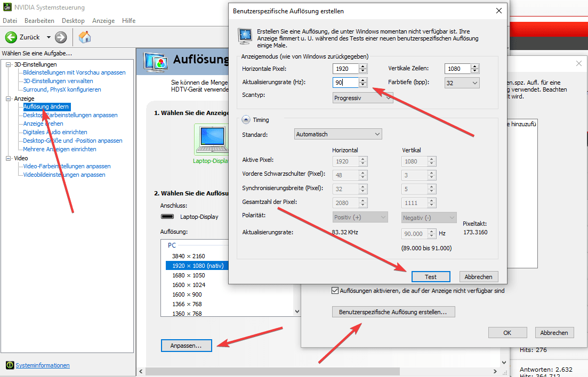Click the forward navigation arrow icon
The image size is (588, 377).
(61, 37)
